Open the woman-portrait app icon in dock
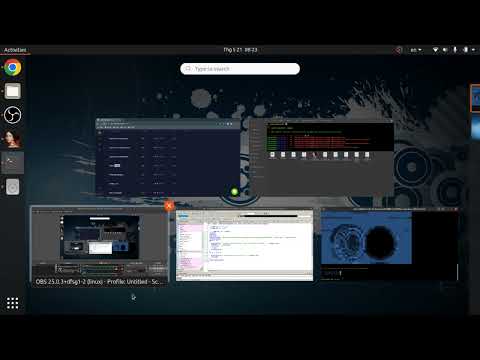480x360 pixels. pyautogui.click(x=13, y=139)
